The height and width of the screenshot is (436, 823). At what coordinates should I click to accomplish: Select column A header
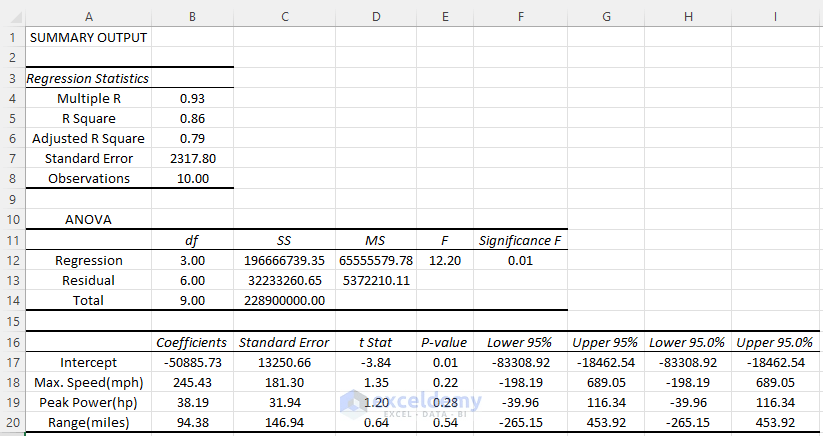point(89,17)
